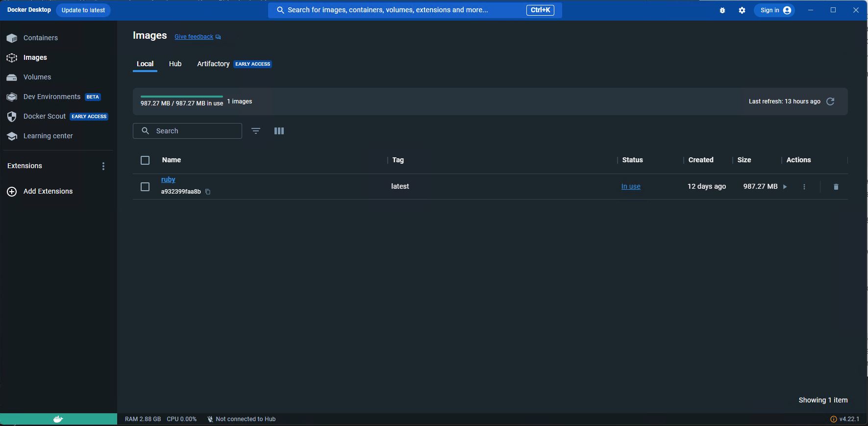Image resolution: width=868 pixels, height=426 pixels.
Task: Click version v4.22.1 indicator
Action: click(x=845, y=419)
